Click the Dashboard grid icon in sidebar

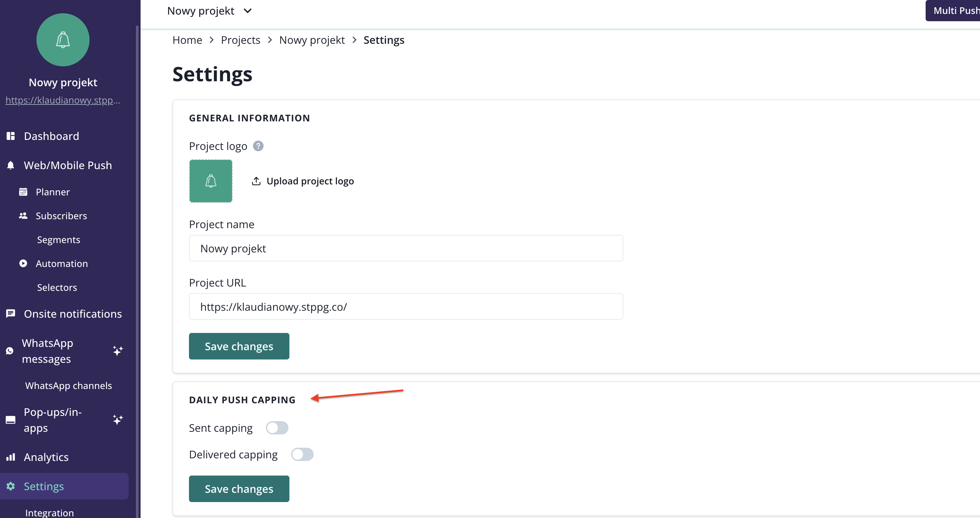(x=11, y=136)
